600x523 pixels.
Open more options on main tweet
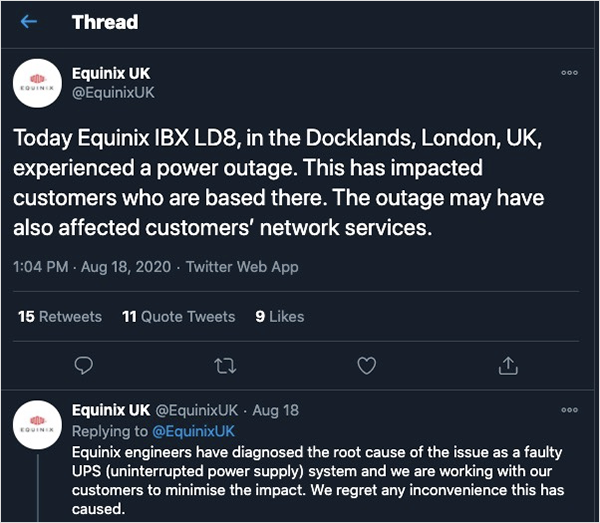pos(569,73)
